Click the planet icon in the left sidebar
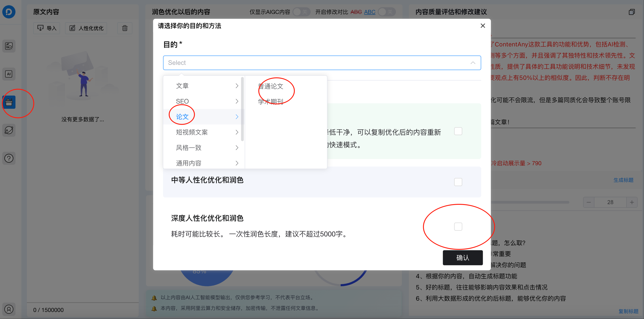This screenshot has width=644, height=319. coord(9,130)
